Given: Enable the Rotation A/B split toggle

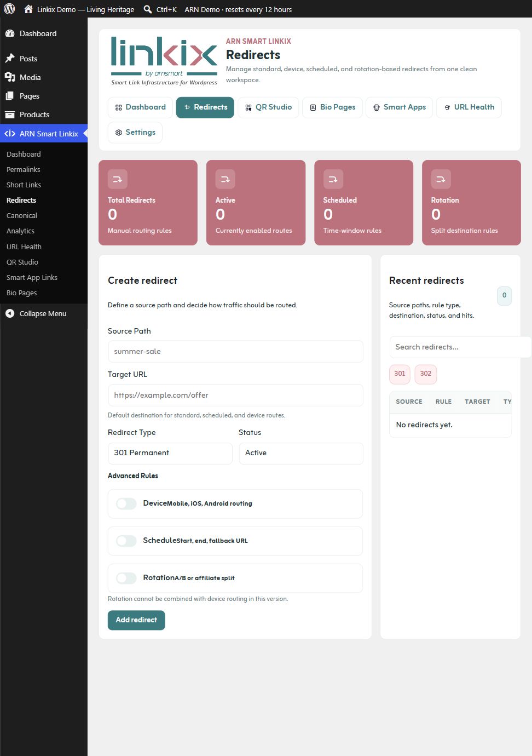Looking at the screenshot, I should point(126,578).
